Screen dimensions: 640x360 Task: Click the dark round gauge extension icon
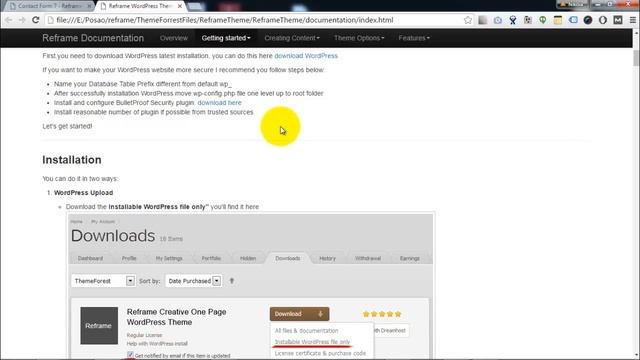tap(588, 20)
